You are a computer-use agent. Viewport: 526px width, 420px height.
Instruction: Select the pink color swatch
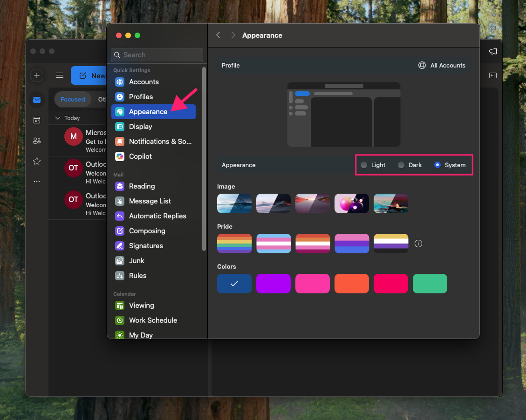tap(313, 284)
